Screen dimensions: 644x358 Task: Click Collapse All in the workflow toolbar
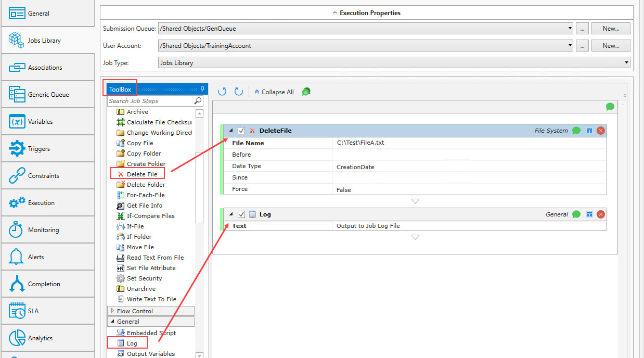[274, 92]
